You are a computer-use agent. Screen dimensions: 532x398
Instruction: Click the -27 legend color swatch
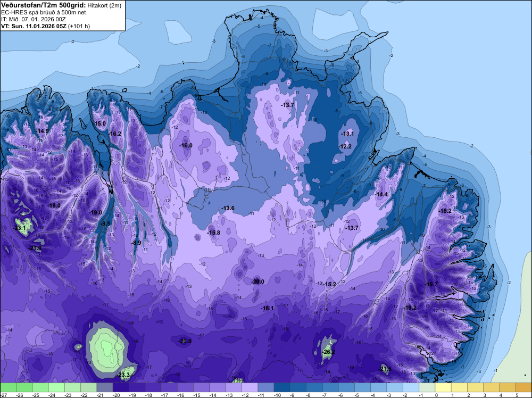click(8, 387)
